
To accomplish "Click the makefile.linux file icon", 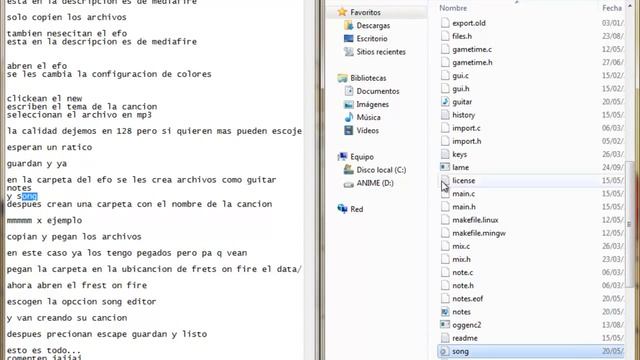I will pos(445,220).
